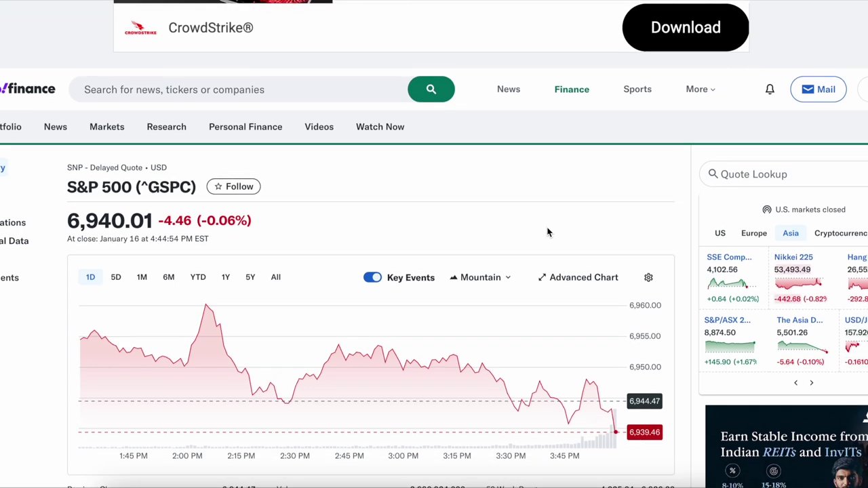Screen dimensions: 868x488
Task: Click the U.S. markets closed status icon
Action: 767,209
